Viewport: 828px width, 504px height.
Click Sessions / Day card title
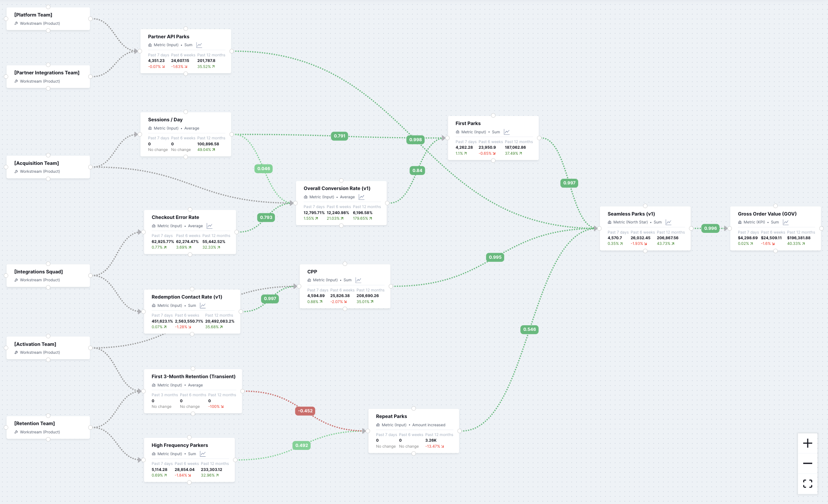165,119
